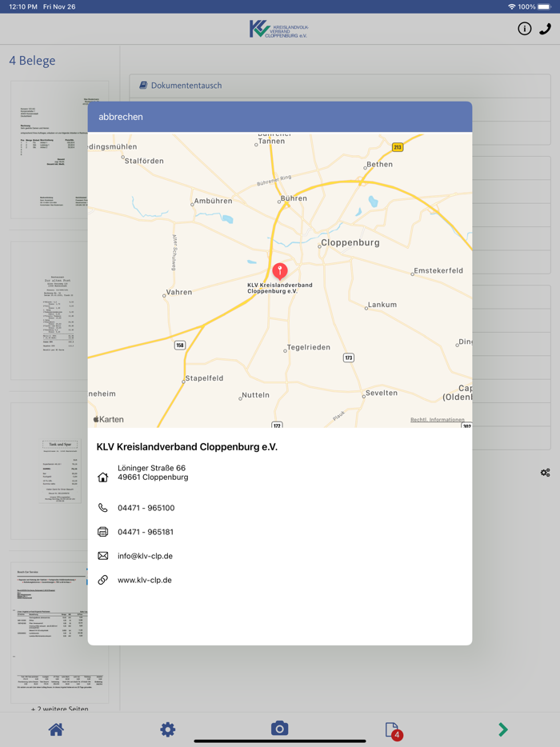Tap Emstekerfeld label on map

click(438, 270)
